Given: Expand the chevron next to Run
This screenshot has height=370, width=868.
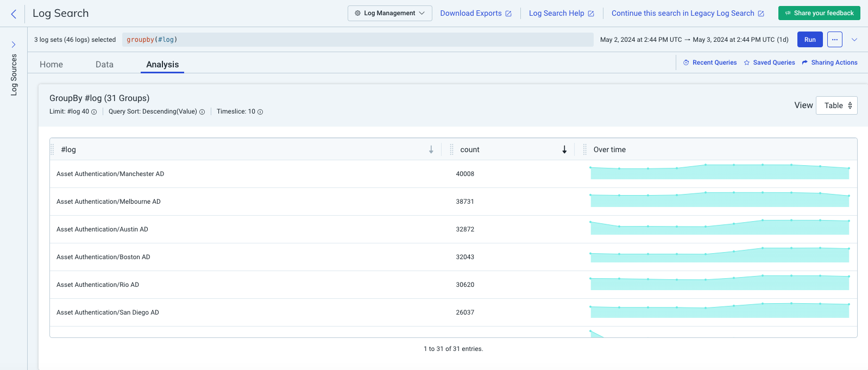Looking at the screenshot, I should point(854,40).
